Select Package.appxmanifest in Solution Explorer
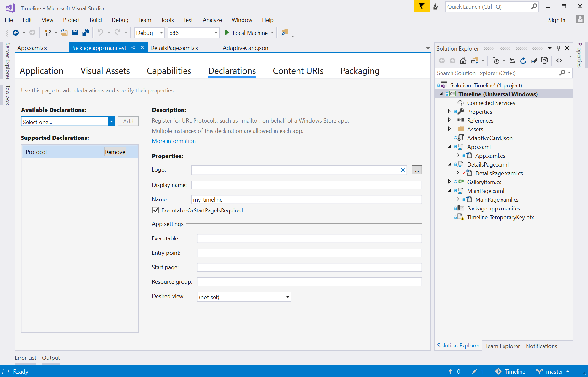Image resolution: width=588 pixels, height=377 pixels. [x=494, y=208]
